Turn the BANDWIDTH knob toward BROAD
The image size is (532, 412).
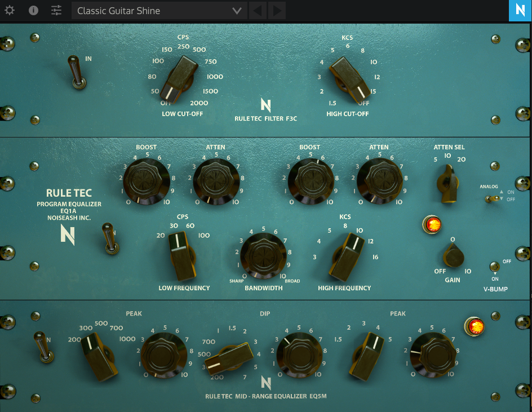pos(264,255)
